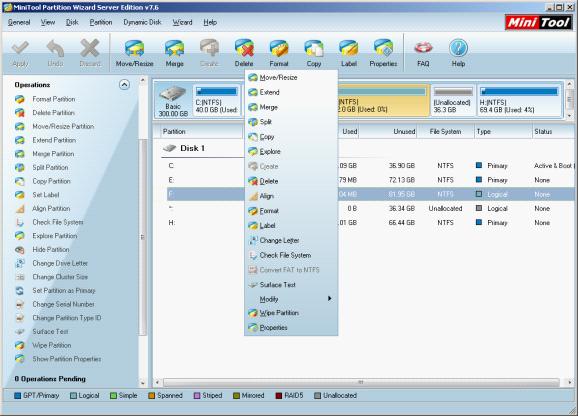
Task: Click Change Serial Number in sidebar
Action: (63, 304)
